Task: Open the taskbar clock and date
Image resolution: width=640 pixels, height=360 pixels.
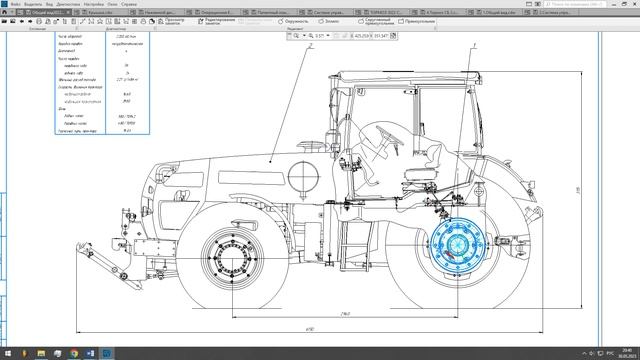Action: (x=627, y=353)
